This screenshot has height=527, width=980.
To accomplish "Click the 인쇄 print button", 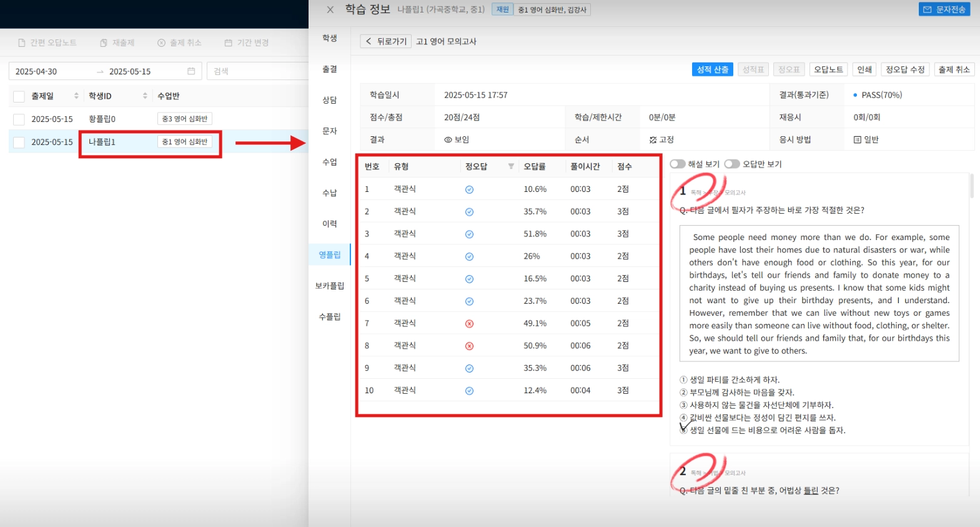I will click(x=864, y=69).
